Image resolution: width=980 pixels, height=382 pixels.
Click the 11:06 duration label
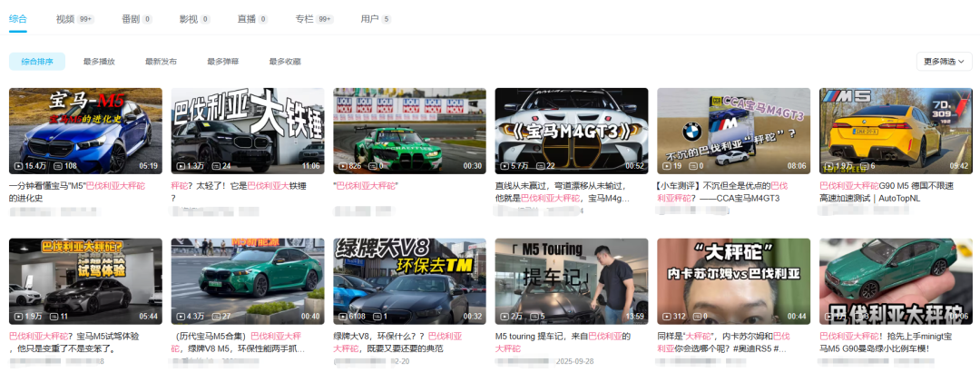[310, 166]
